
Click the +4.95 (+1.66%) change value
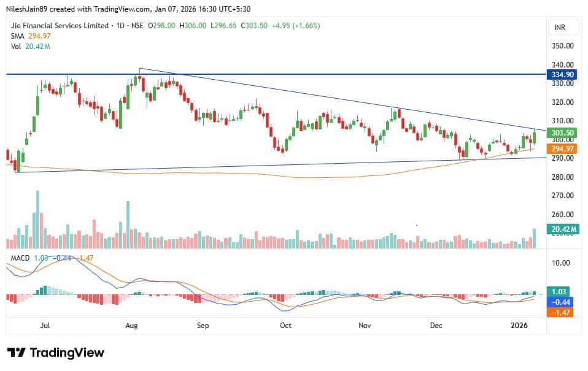[x=296, y=26]
